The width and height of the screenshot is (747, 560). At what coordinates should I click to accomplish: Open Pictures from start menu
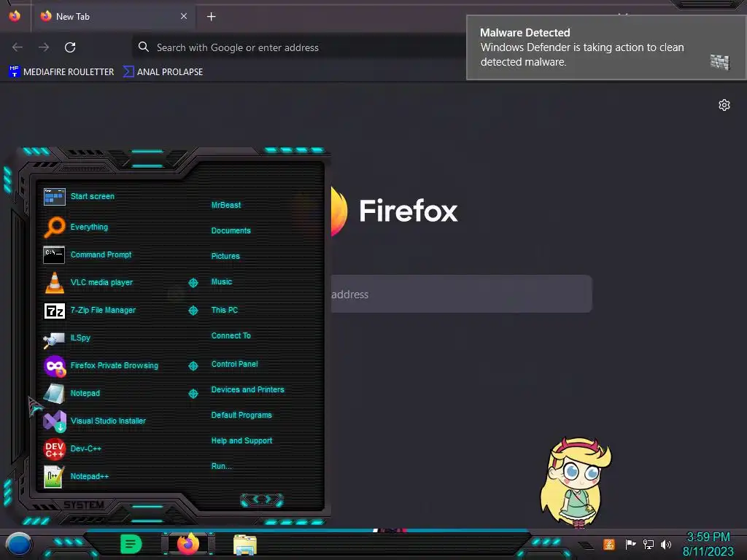[x=225, y=256]
